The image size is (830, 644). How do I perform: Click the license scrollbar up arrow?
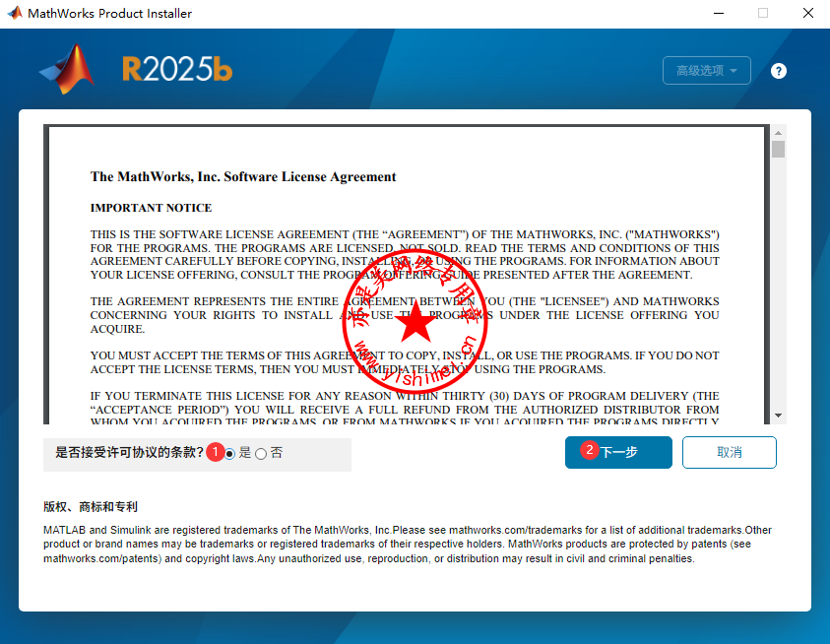click(778, 133)
